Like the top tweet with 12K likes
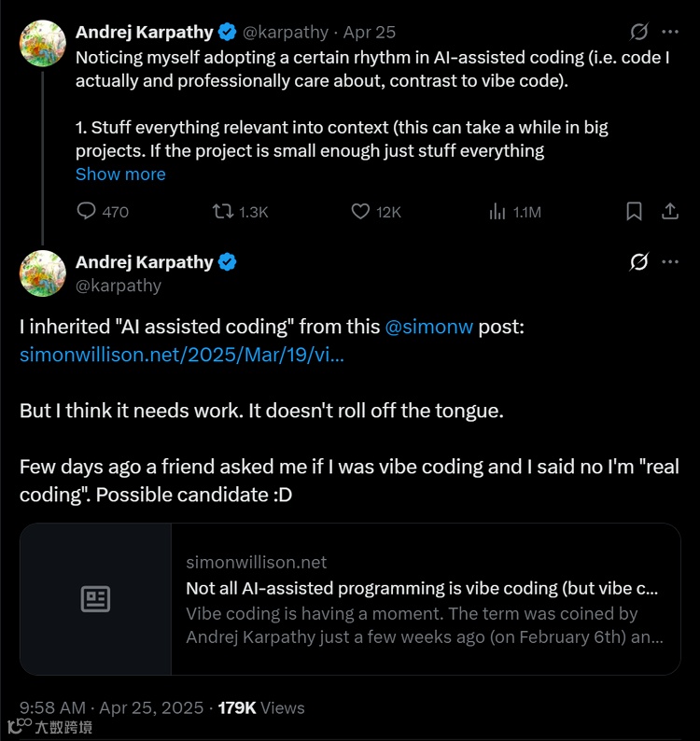The width and height of the screenshot is (700, 741). (x=360, y=212)
